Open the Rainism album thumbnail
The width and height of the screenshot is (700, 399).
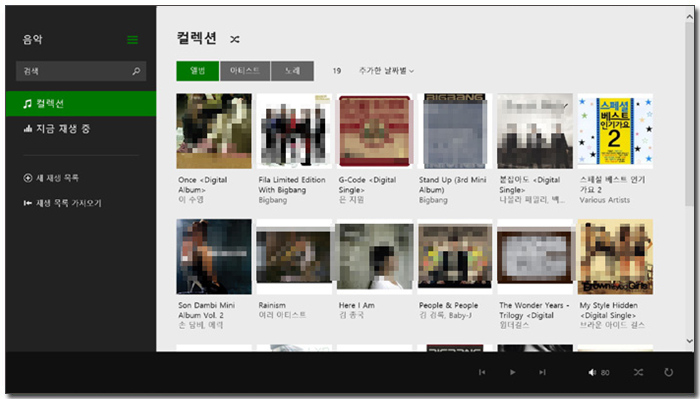point(294,257)
